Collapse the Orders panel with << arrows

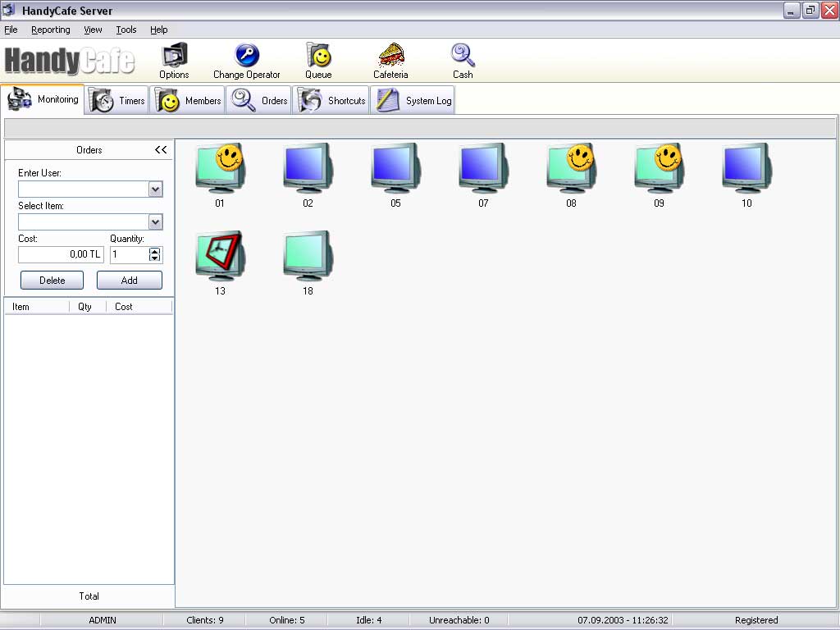click(161, 150)
